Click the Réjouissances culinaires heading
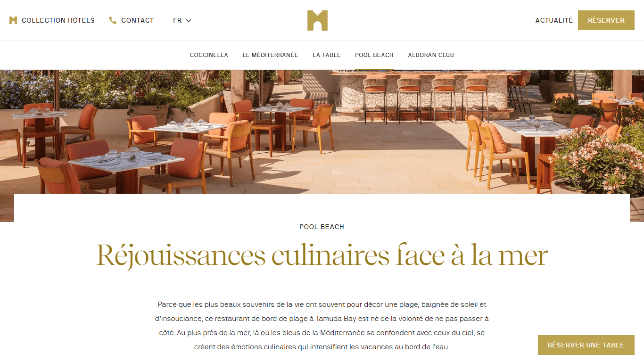This screenshot has width=644, height=362. [322, 255]
